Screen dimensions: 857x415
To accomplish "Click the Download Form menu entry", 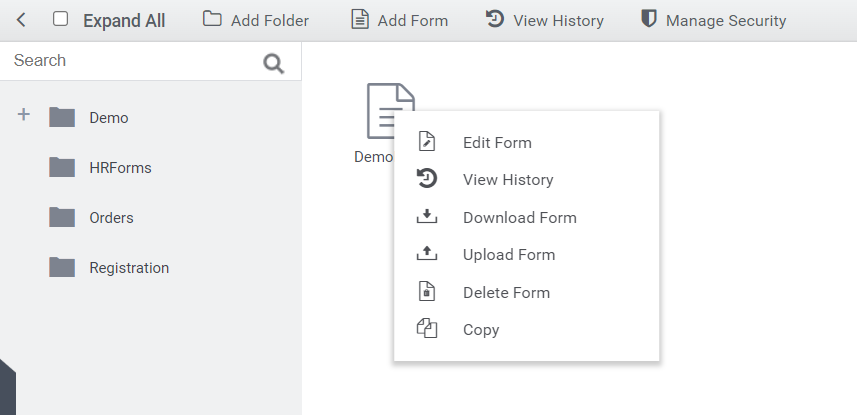I will [519, 217].
